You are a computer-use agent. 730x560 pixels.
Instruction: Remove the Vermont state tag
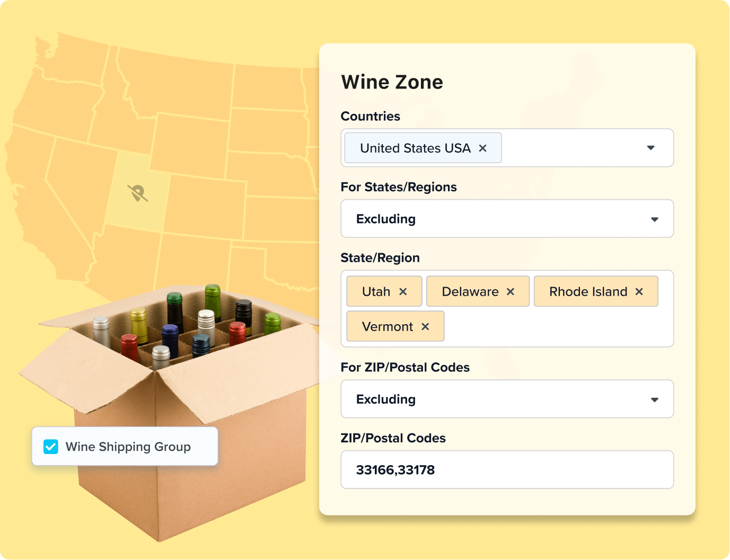[425, 327]
